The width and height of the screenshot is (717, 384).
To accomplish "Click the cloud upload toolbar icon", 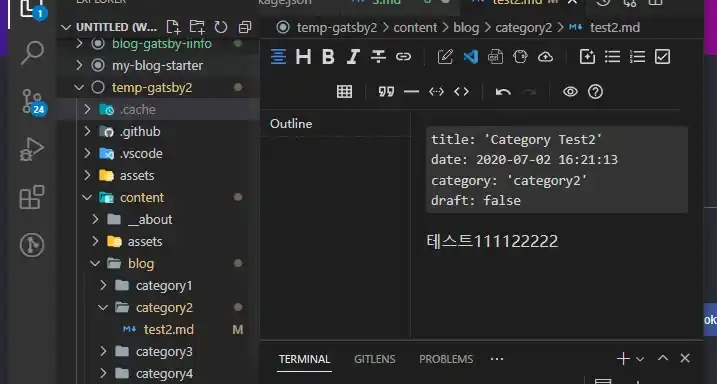I will (x=545, y=57).
